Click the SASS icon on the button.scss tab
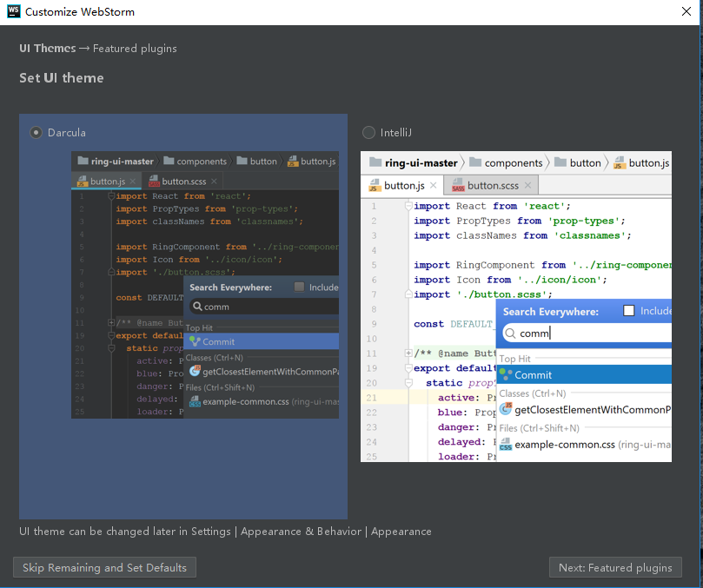The width and height of the screenshot is (703, 588). (458, 185)
